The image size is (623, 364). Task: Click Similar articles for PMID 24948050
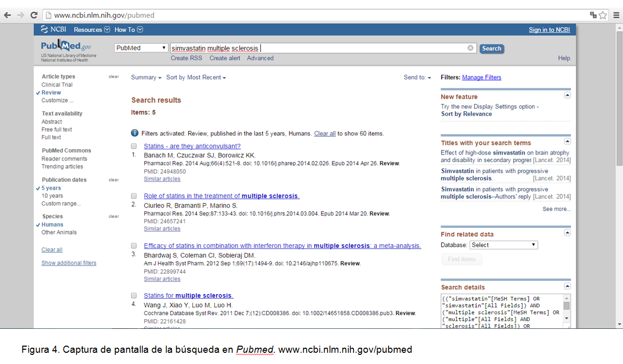(x=162, y=179)
